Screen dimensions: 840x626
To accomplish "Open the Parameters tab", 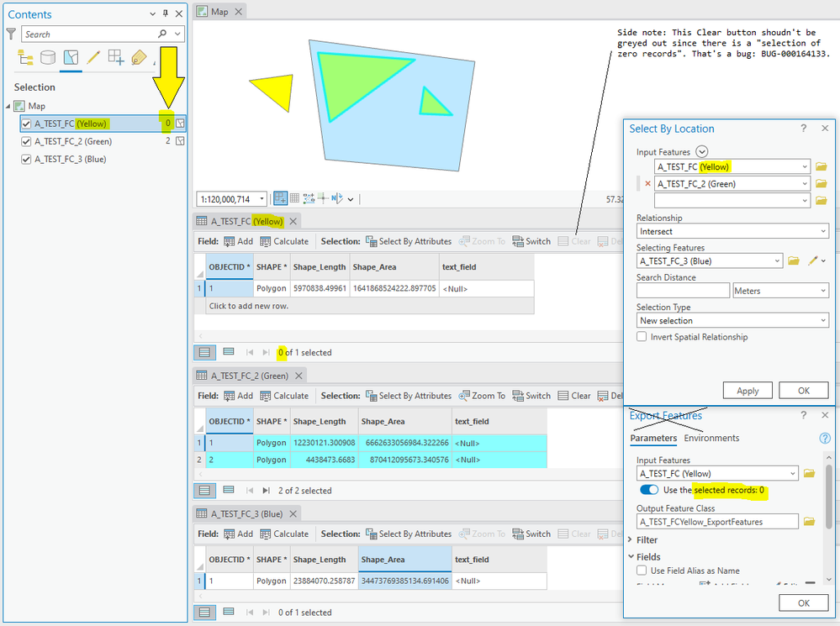I will click(653, 438).
